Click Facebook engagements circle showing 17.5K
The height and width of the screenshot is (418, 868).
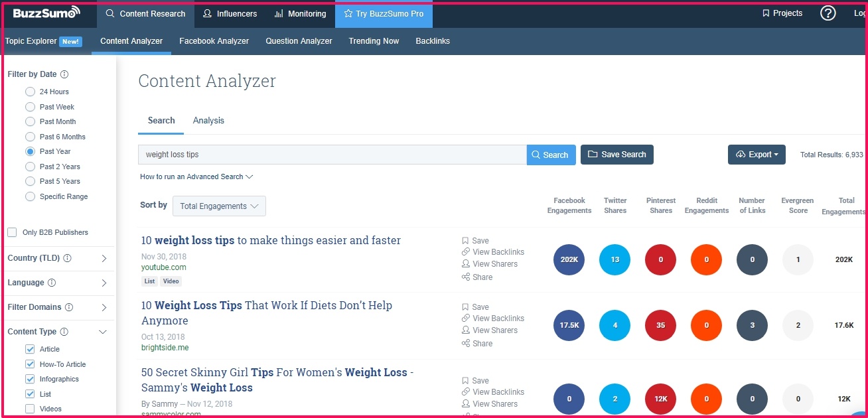(x=569, y=326)
